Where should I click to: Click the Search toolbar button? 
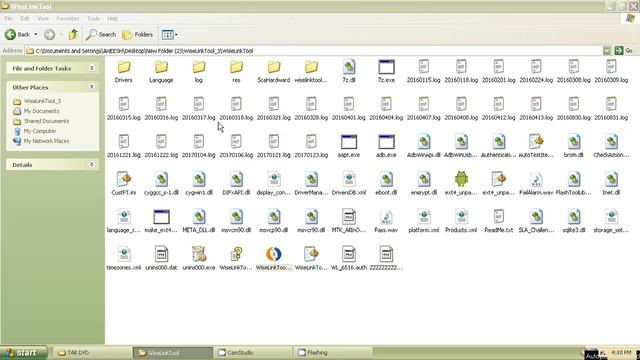pos(101,35)
